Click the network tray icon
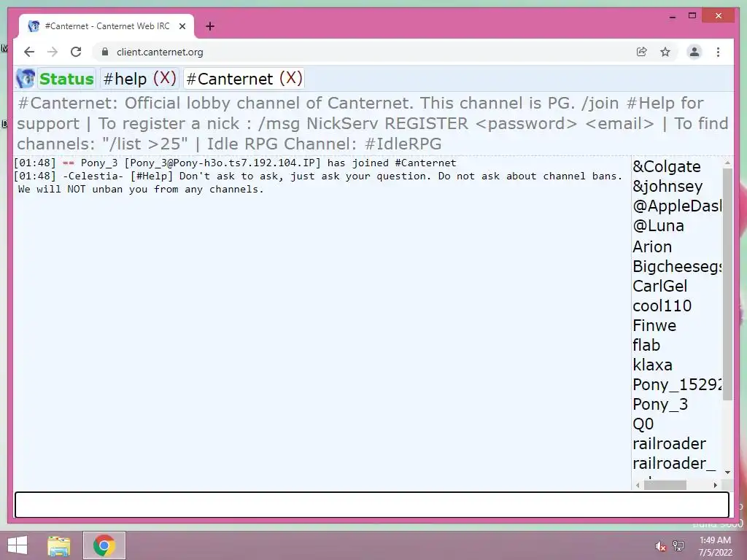This screenshot has height=560, width=747. click(x=678, y=546)
